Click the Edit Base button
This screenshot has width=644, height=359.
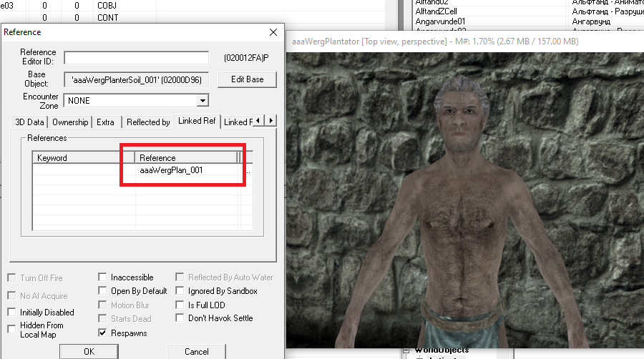click(x=248, y=79)
